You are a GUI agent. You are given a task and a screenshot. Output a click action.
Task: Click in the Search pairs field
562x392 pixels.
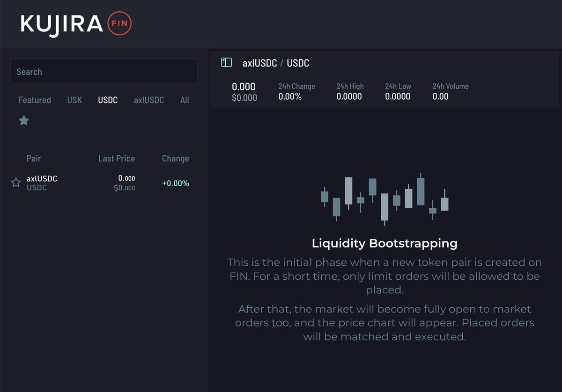click(x=104, y=72)
